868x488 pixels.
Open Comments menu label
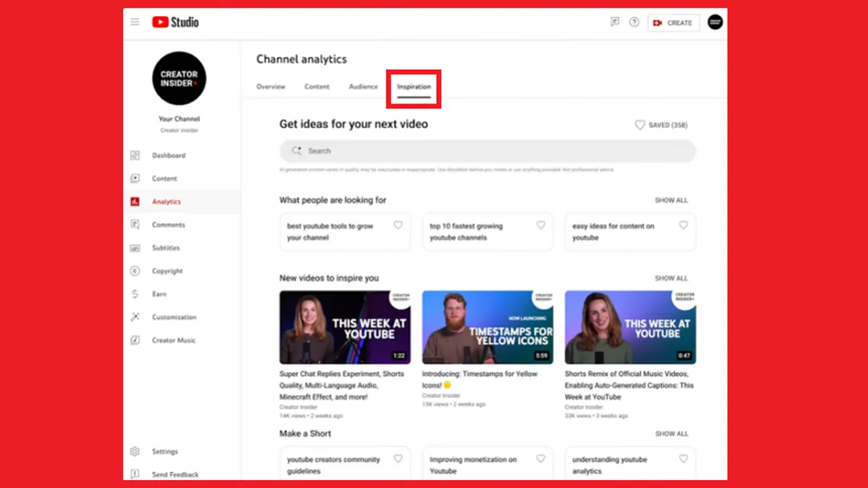coord(169,225)
